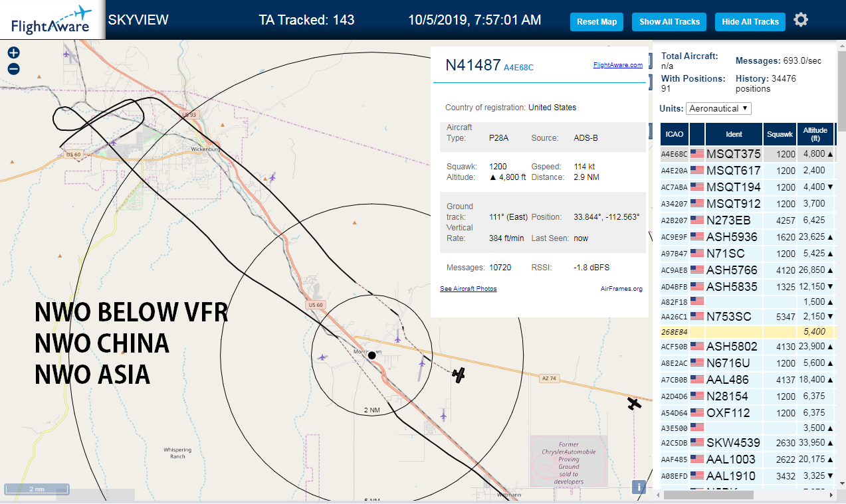Click the US flag in the SKW4539 row
Viewport: 846px width, 504px height.
coord(697,442)
